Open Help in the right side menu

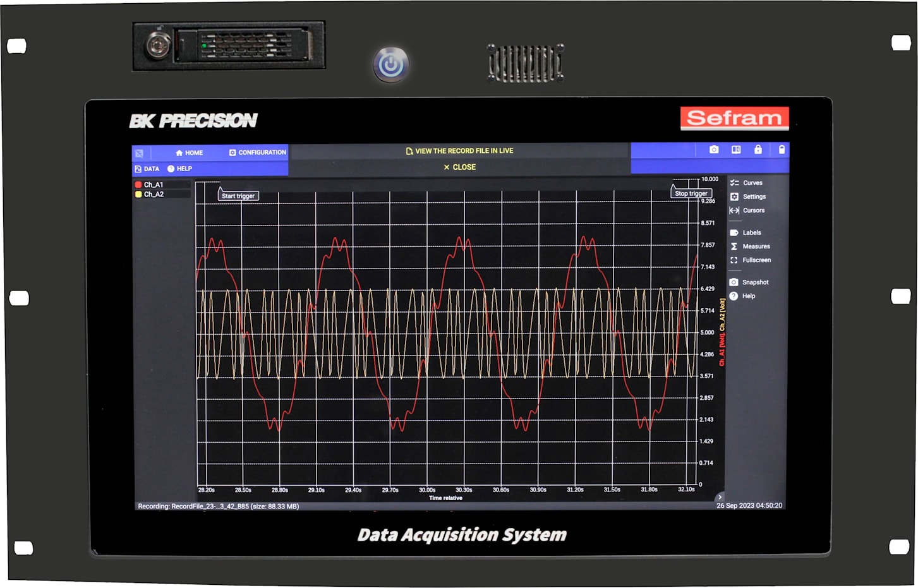tap(742, 297)
